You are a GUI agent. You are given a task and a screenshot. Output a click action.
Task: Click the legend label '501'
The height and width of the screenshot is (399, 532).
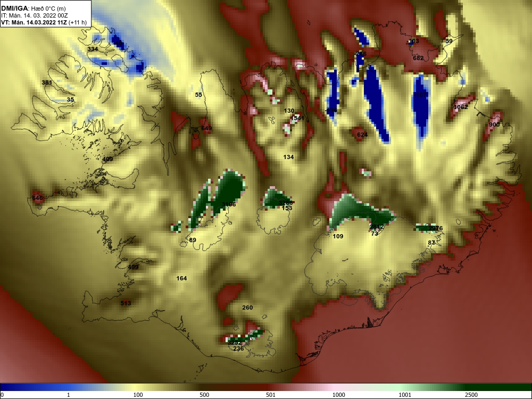click(270, 395)
